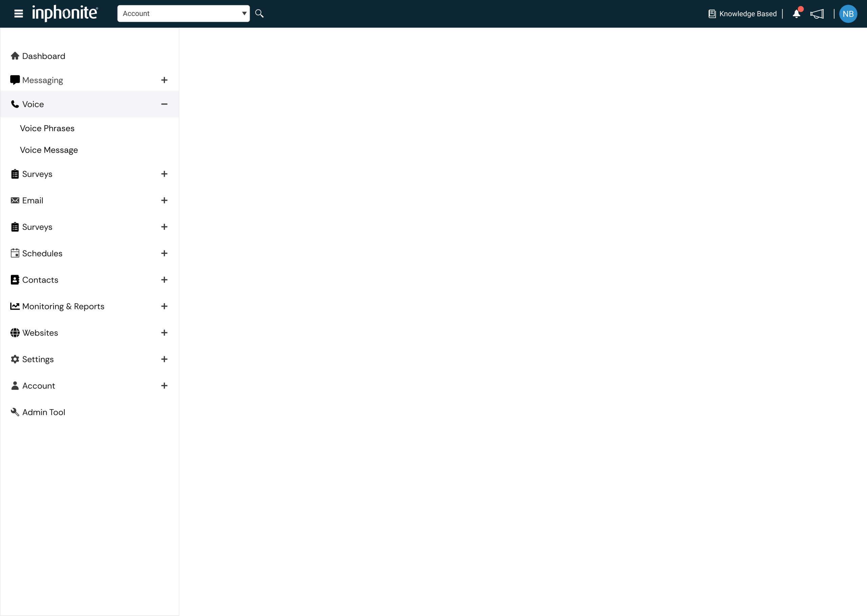Go to the Inphonite logo home
Screen dimensions: 867x616
tap(65, 13)
